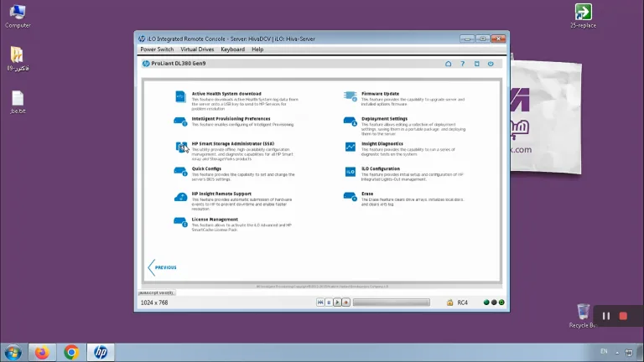Screen dimensions: 644x362
Task: Open Active Health System download icon
Action: (x=180, y=96)
